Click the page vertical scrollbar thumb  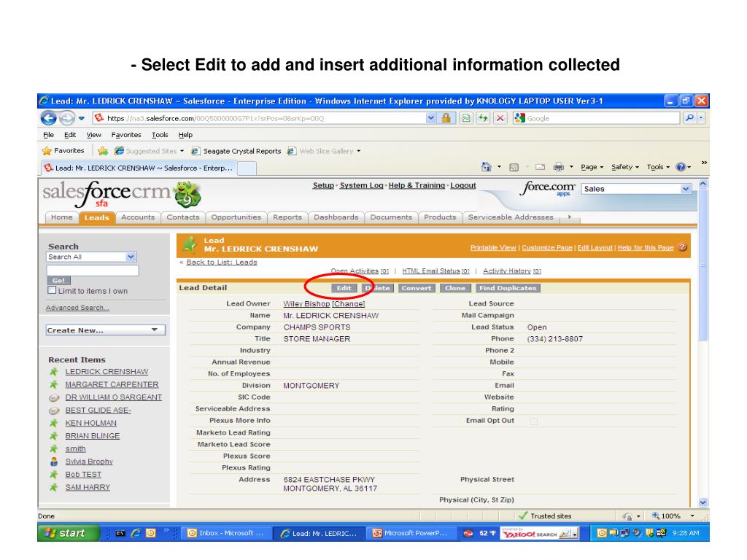tap(703, 265)
